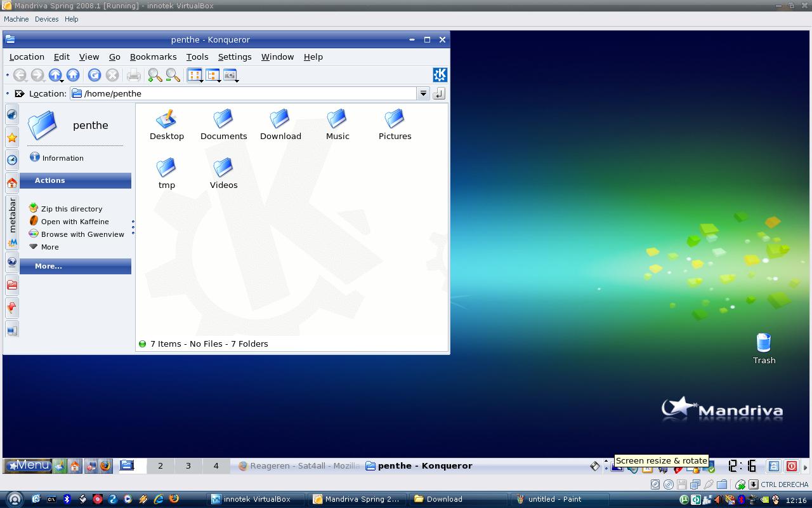The height and width of the screenshot is (508, 812).
Task: Open the Window menu in Konqueror
Action: point(277,57)
